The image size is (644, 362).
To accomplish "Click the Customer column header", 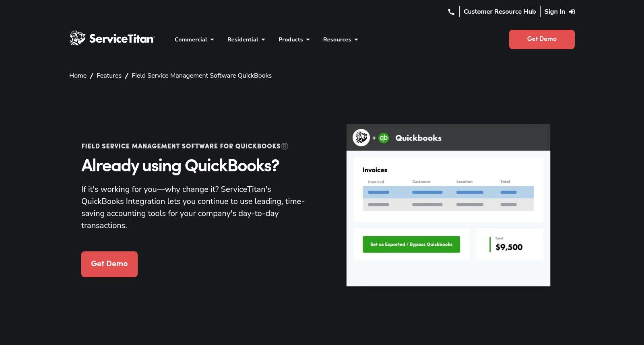I will coord(421,182).
